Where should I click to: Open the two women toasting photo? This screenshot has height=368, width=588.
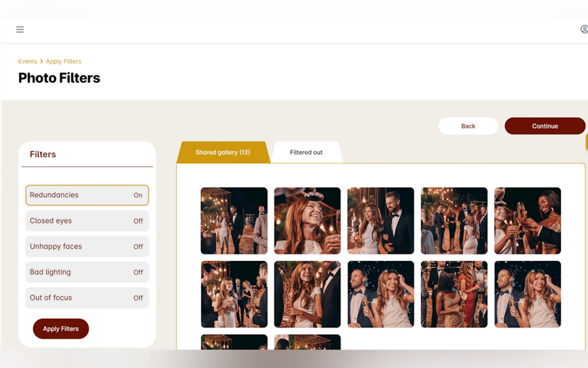coord(527,221)
